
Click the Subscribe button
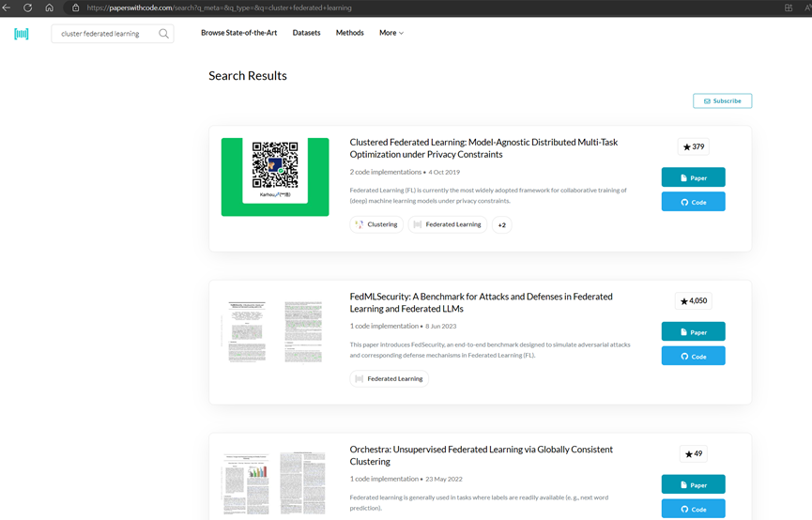(x=722, y=101)
